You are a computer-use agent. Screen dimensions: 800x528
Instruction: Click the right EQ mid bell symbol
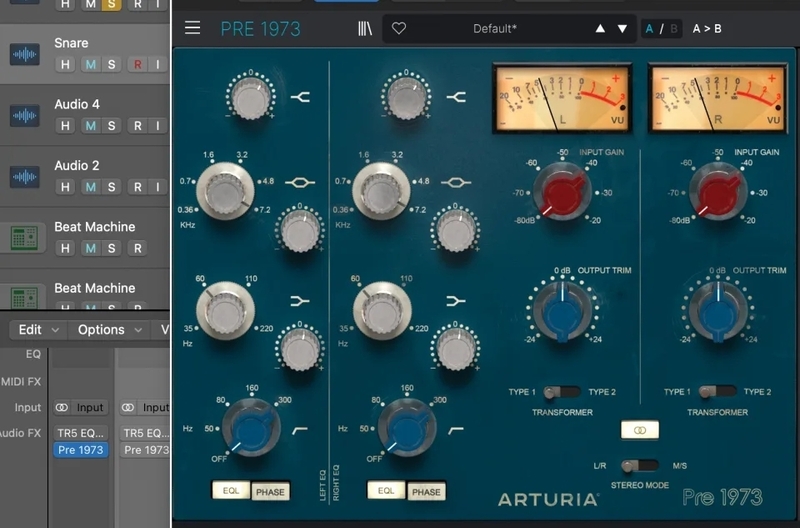[x=456, y=182]
